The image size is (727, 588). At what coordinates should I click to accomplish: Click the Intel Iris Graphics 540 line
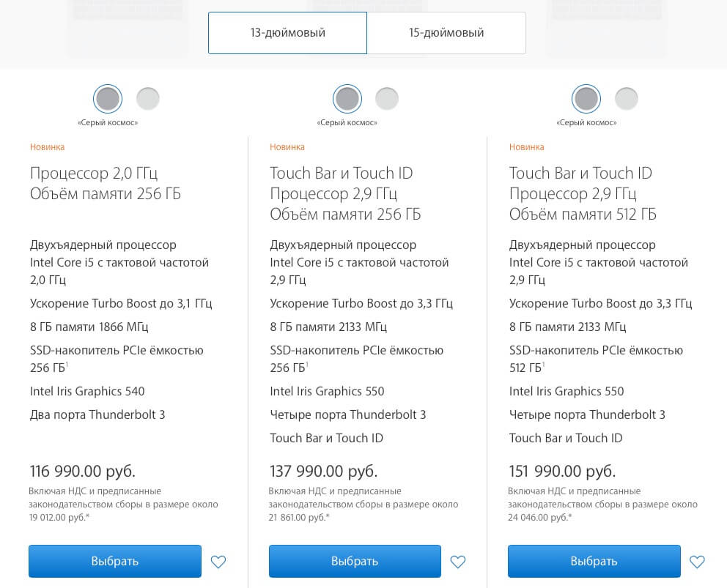(x=87, y=392)
